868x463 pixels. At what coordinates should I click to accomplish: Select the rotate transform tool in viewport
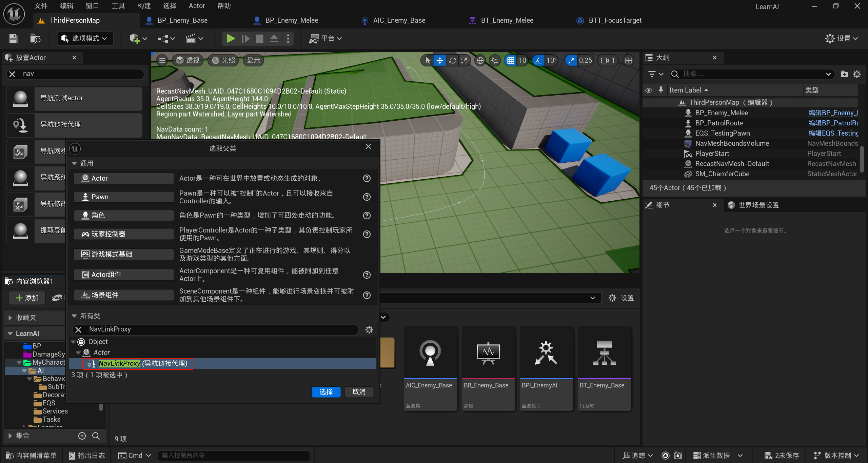[x=452, y=60]
